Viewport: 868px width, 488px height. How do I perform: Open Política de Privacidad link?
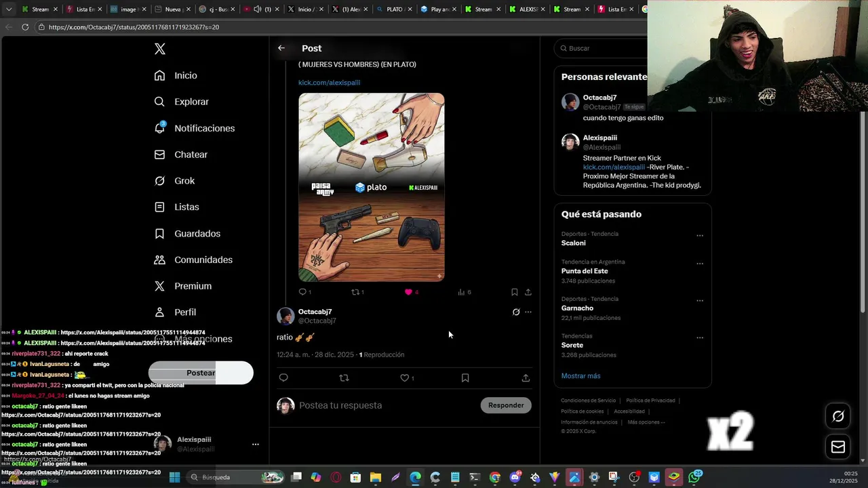(x=650, y=401)
